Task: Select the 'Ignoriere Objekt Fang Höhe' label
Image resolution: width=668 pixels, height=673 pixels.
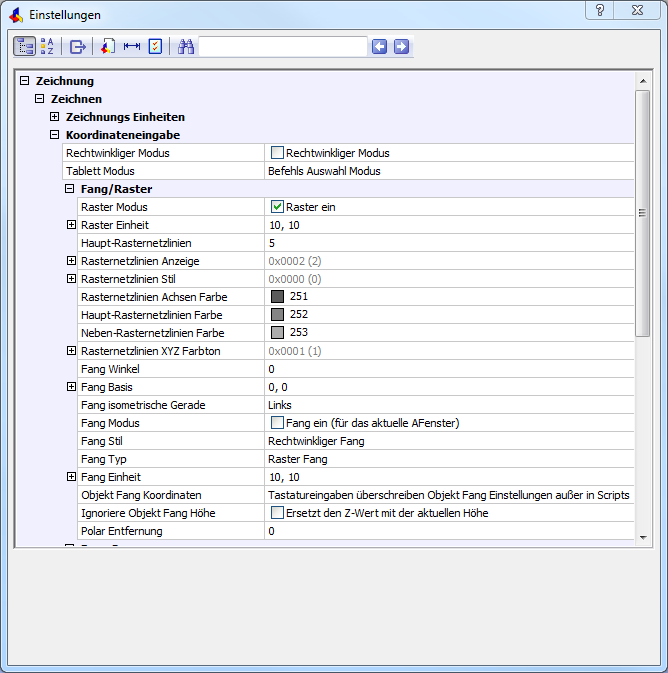Action: [x=148, y=513]
